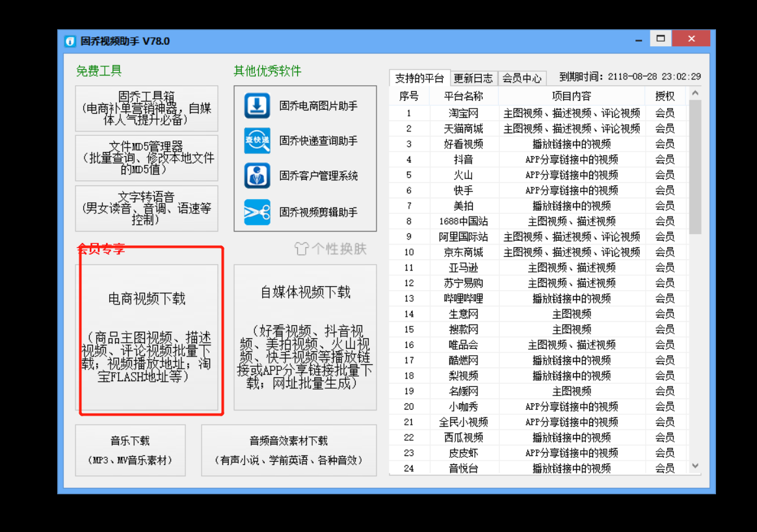Select the 美拍 row
Image resolution: width=757 pixels, height=532 pixels.
coord(538,206)
